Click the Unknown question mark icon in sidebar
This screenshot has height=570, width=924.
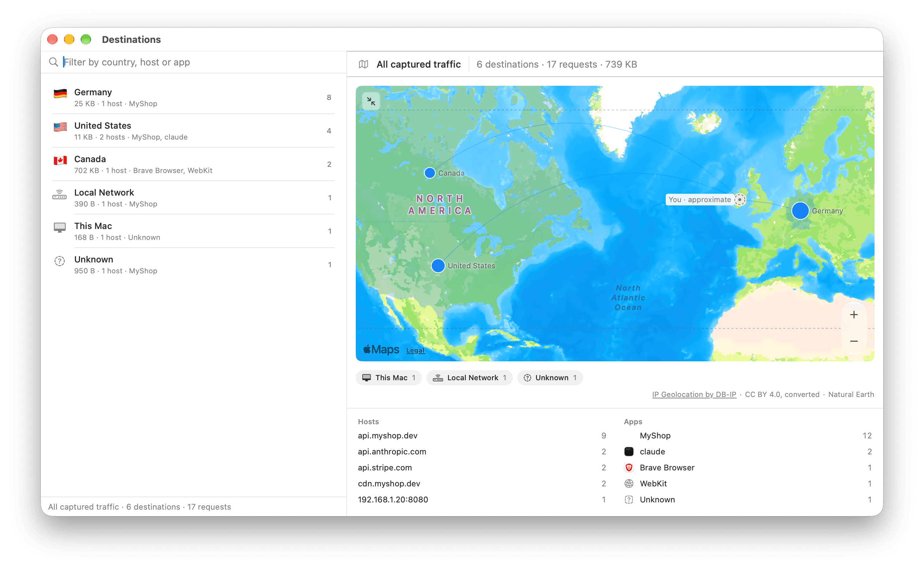click(x=60, y=261)
